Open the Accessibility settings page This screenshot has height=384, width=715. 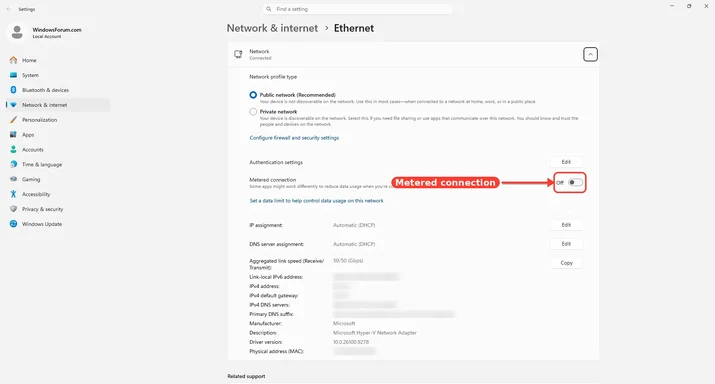point(58,194)
